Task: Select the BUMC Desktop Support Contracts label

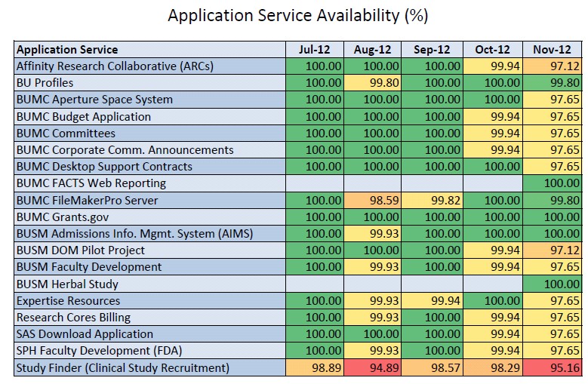Action: (150, 166)
